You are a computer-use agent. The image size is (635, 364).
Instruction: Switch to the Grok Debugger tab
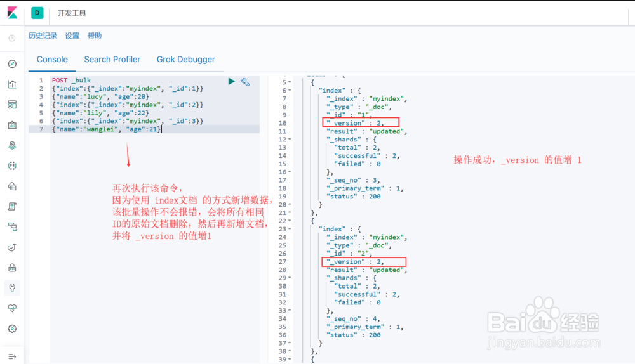pos(186,60)
